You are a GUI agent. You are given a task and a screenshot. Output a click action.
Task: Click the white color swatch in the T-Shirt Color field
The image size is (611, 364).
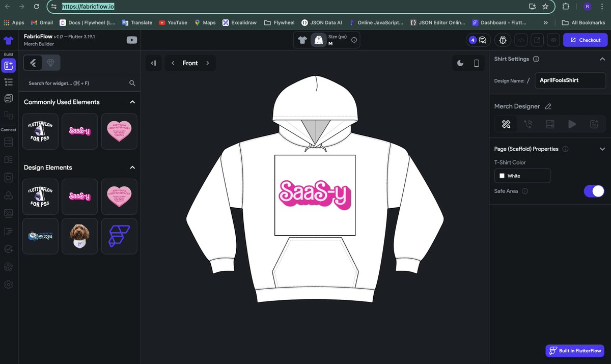click(x=503, y=176)
